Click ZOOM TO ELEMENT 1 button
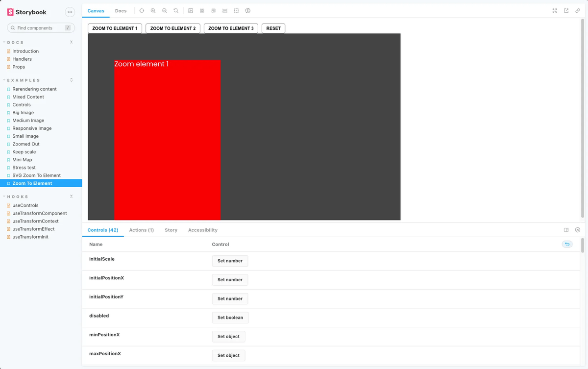The image size is (588, 369). point(115,28)
